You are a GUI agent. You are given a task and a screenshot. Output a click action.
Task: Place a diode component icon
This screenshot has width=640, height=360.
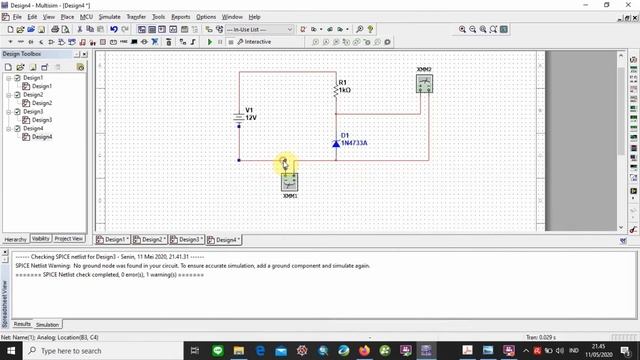pyautogui.click(x=31, y=42)
